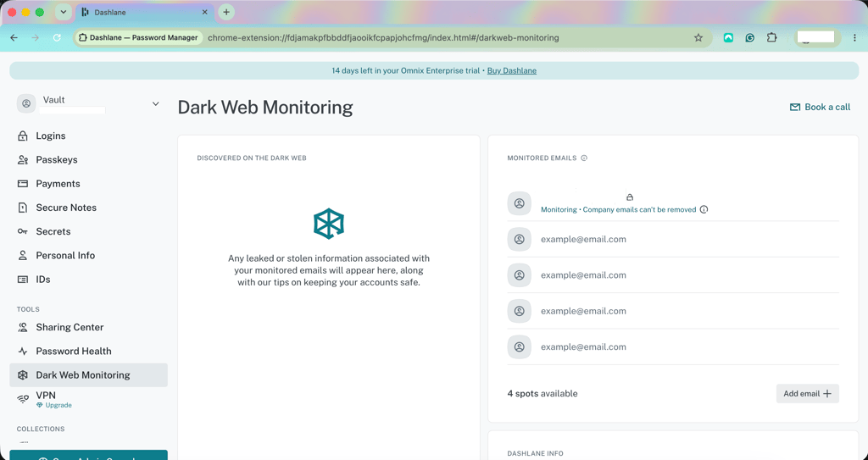Click the browser back arrow
868x460 pixels.
click(14, 37)
